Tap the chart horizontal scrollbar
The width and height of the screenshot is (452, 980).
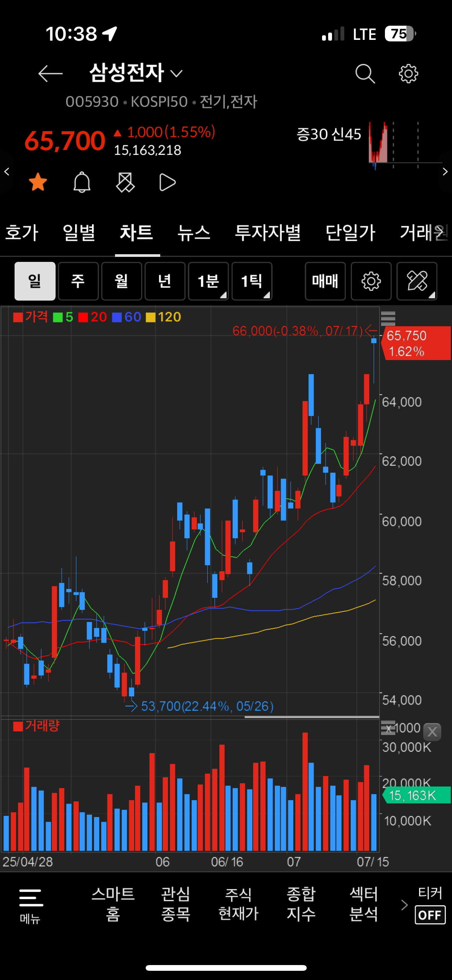coord(312,717)
